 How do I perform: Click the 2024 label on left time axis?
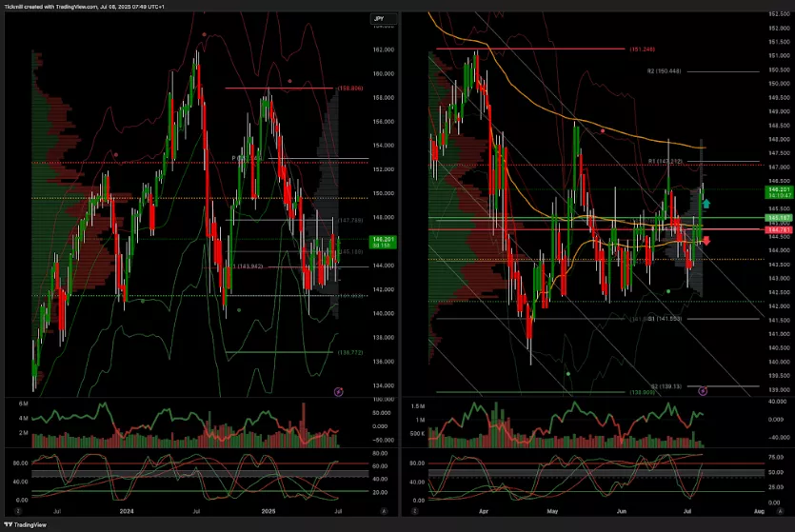pos(126,511)
